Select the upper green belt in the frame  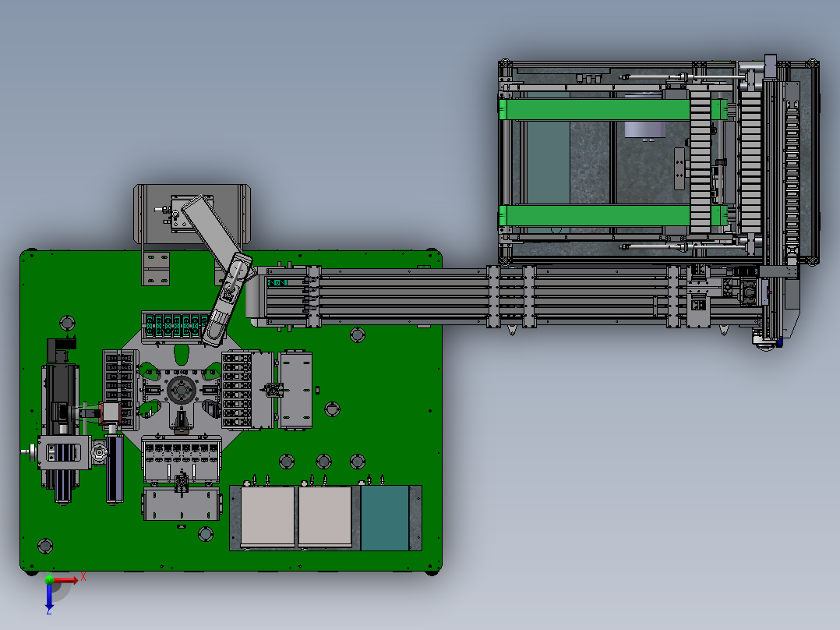click(x=612, y=109)
